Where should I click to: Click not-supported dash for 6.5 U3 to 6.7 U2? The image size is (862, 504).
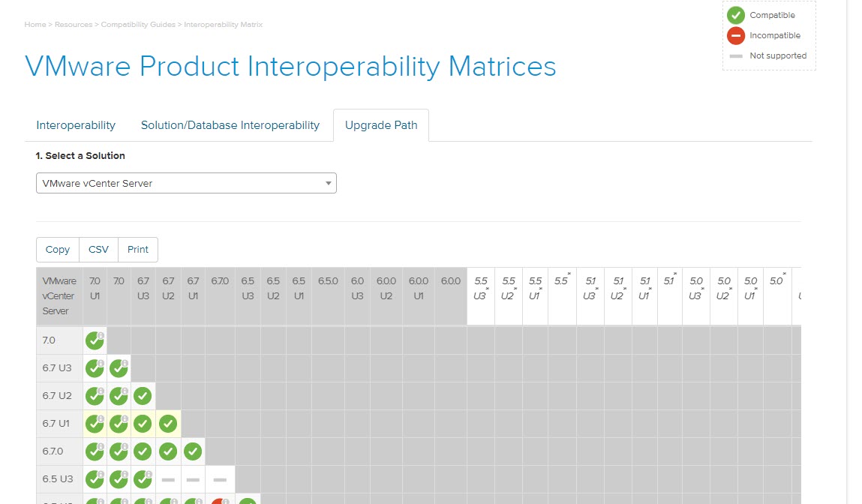click(168, 479)
